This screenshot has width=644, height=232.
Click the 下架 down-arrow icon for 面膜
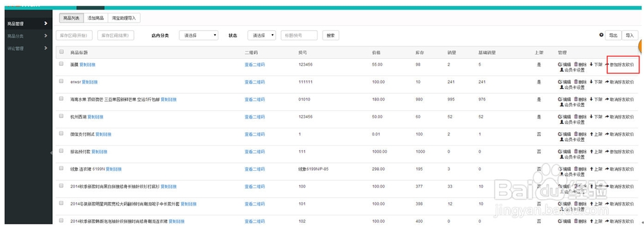click(591, 64)
